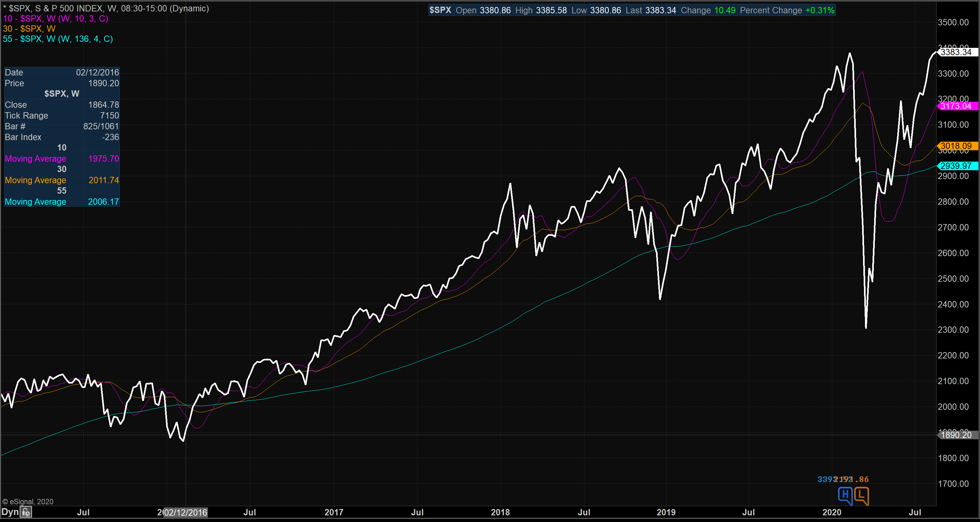This screenshot has height=522, width=980.
Task: Click the 02/12/2016 cursor date on time axis
Action: 186,512
